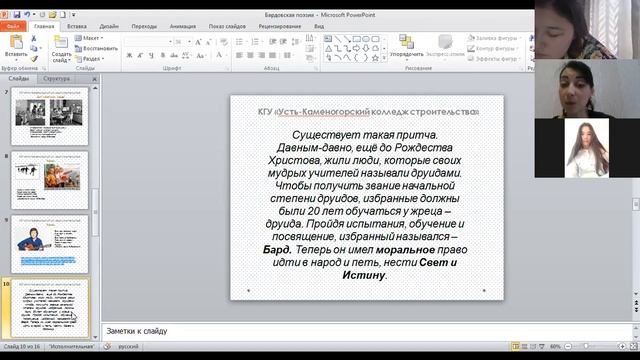Toggle strikethrough formatting
The height and width of the screenshot is (360, 640).
click(174, 56)
